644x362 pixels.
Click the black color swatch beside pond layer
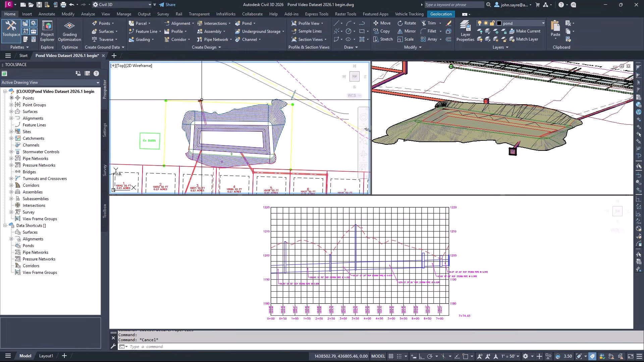tap(499, 23)
